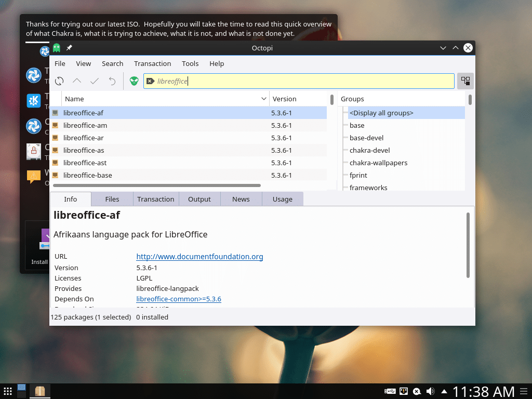Open the application launcher grid icon
Viewport: 532px width, 399px height.
point(8,391)
